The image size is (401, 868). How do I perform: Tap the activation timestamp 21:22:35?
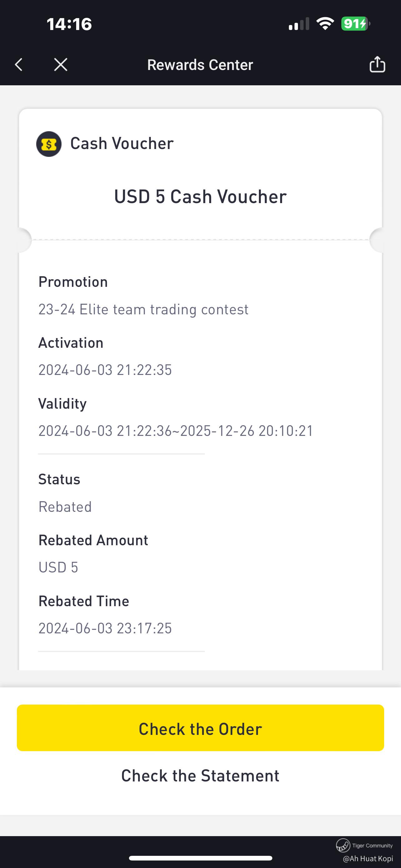click(105, 370)
